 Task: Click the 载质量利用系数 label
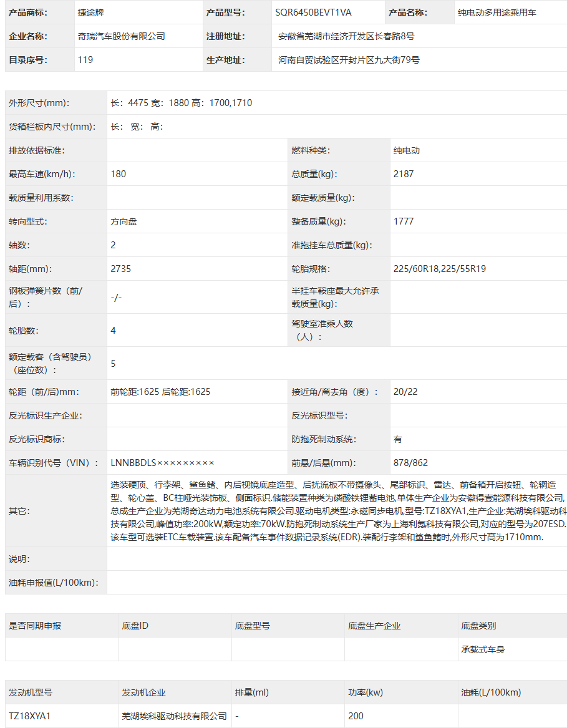[41, 198]
